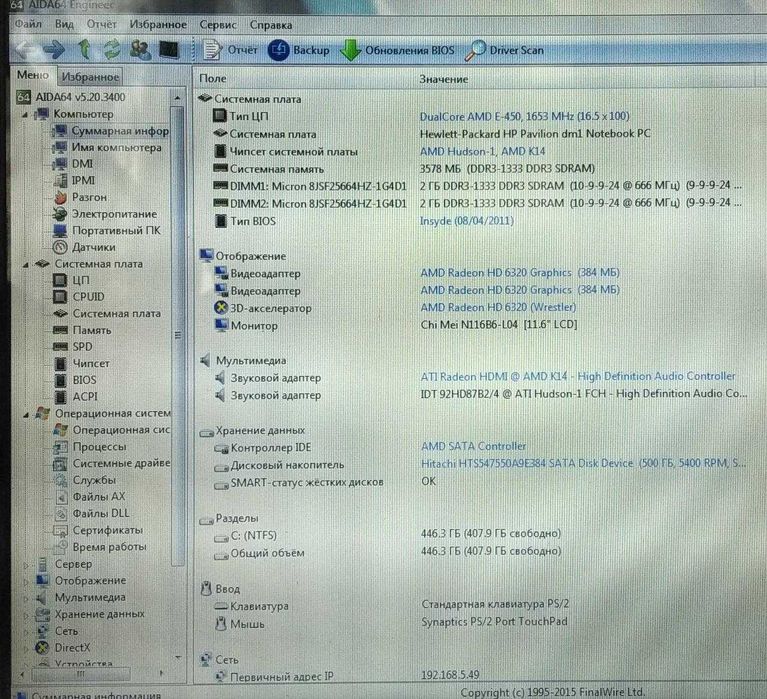
Task: Open the Избранное menu
Action: pyautogui.click(x=158, y=24)
